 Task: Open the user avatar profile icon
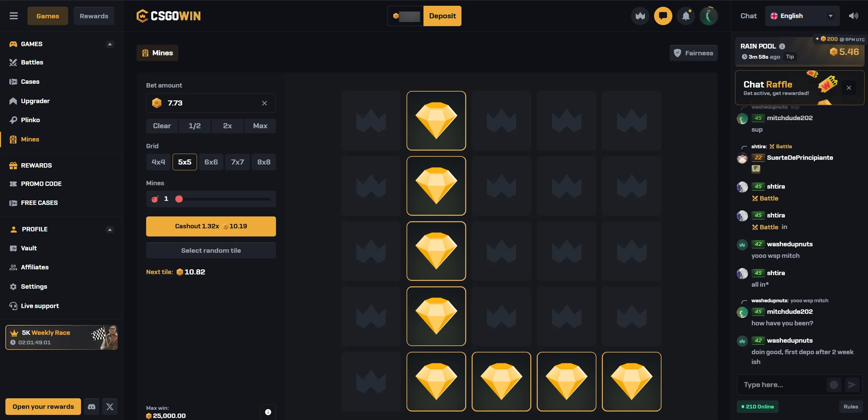(x=709, y=16)
